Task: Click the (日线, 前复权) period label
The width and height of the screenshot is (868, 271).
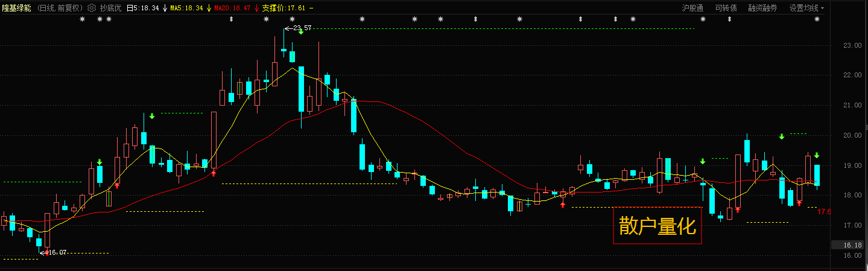Action: pos(60,8)
